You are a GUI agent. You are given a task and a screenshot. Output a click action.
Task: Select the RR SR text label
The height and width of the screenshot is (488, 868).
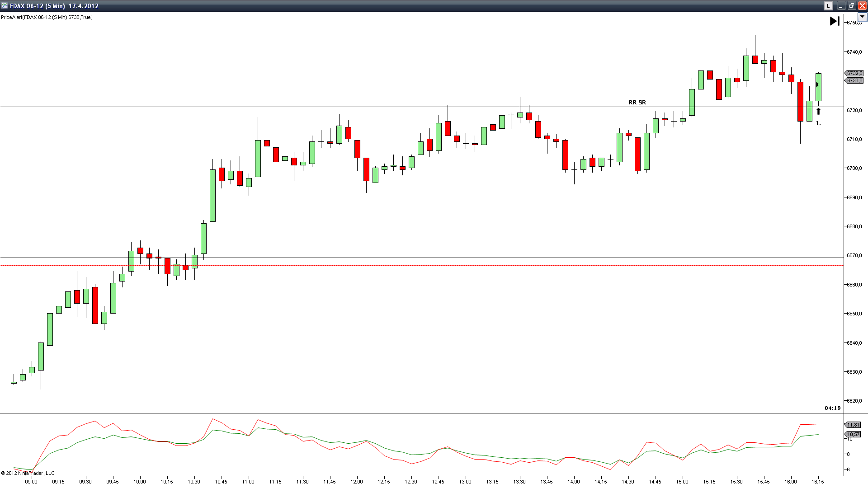click(637, 103)
